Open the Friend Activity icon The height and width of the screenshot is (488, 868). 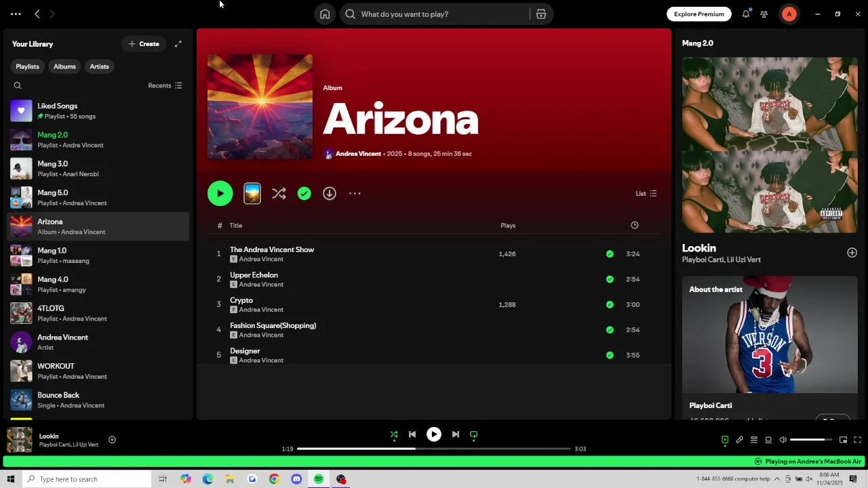coord(764,14)
